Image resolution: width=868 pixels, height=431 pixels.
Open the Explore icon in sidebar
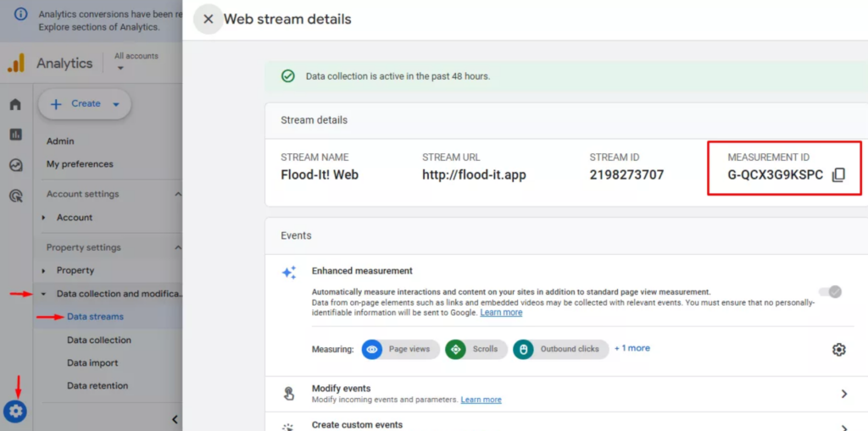point(15,165)
